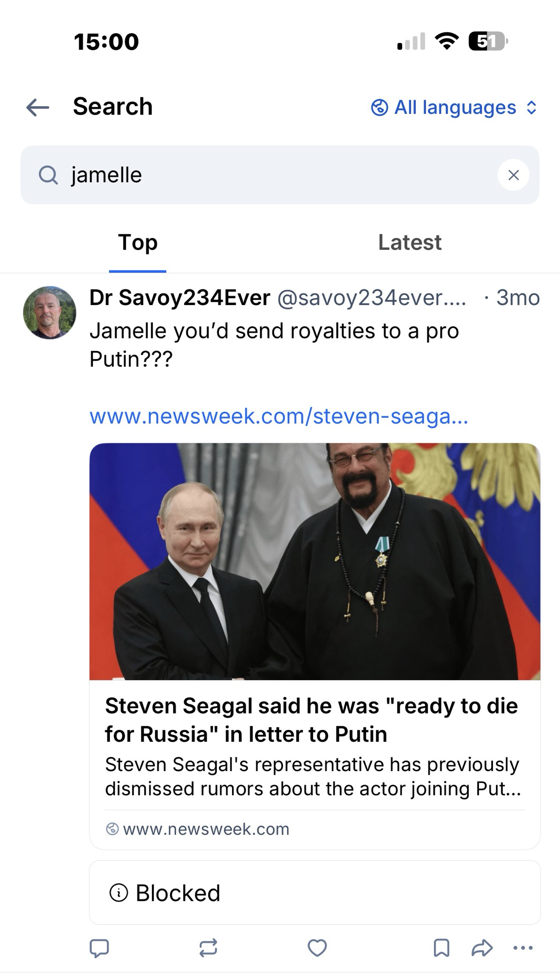Image resolution: width=560 pixels, height=978 pixels.
Task: Open Dr Savoy234Ever's profile avatar
Action: coord(49,312)
